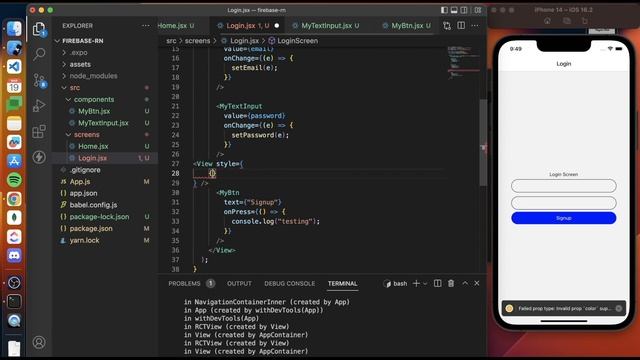Switch to the TERMINAL tab

[342, 283]
